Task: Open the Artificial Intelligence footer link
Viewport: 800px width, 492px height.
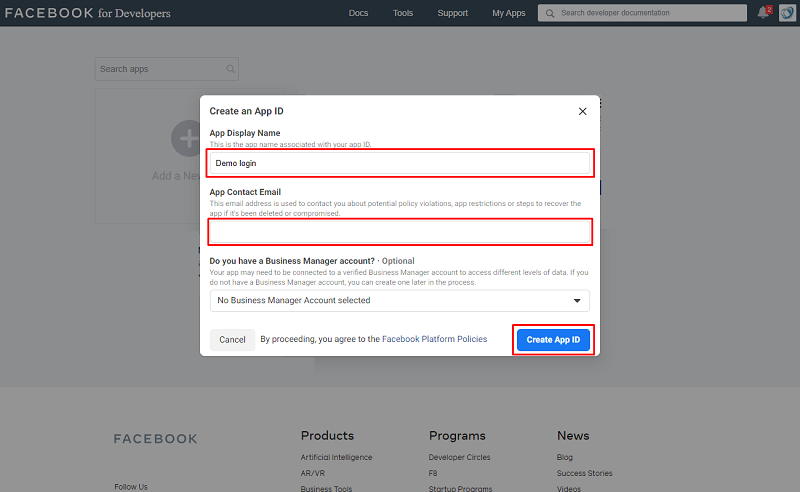Action: pos(336,457)
